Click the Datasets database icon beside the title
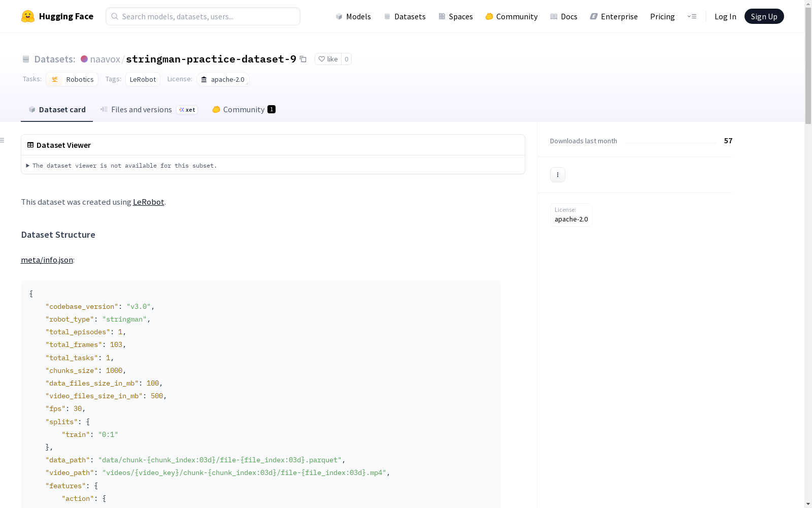Viewport: 812px width, 508px height. click(x=26, y=59)
